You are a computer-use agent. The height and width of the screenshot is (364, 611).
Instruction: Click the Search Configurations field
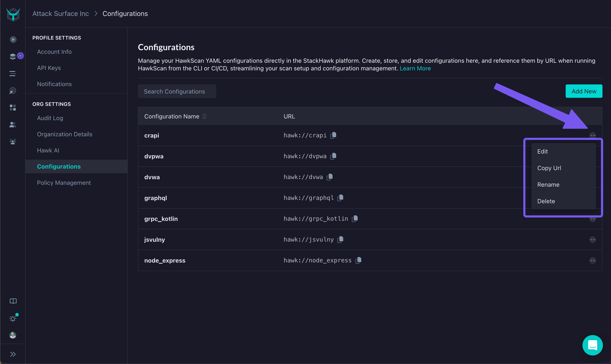pos(174,91)
